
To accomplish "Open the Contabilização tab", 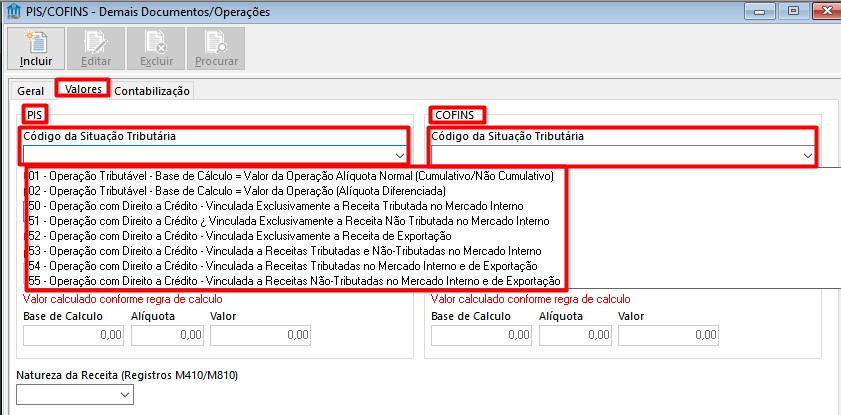I will tap(152, 91).
